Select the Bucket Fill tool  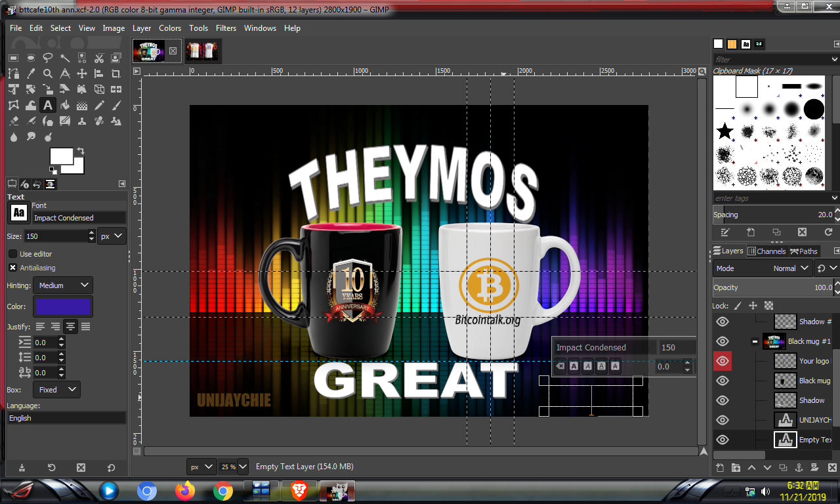click(65, 105)
